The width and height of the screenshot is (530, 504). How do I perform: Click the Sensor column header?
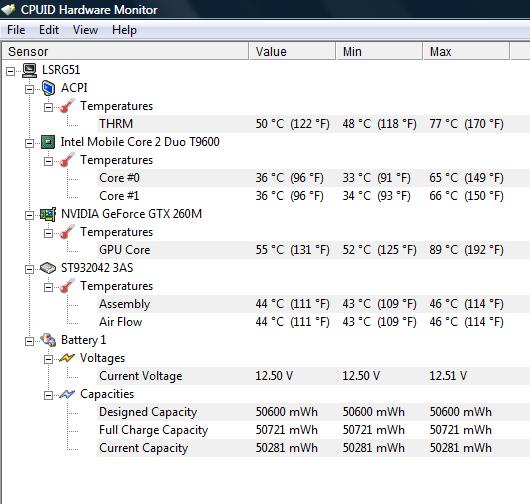click(125, 51)
